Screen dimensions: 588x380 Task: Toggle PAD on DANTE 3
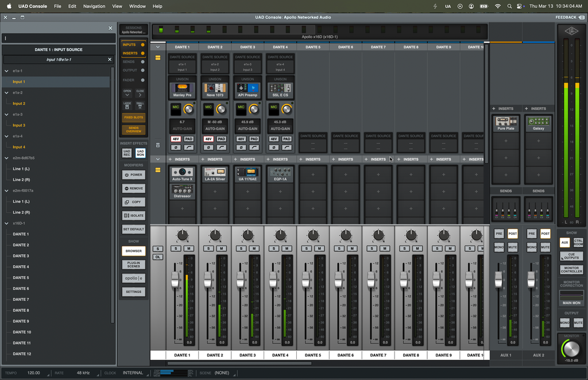(x=254, y=139)
